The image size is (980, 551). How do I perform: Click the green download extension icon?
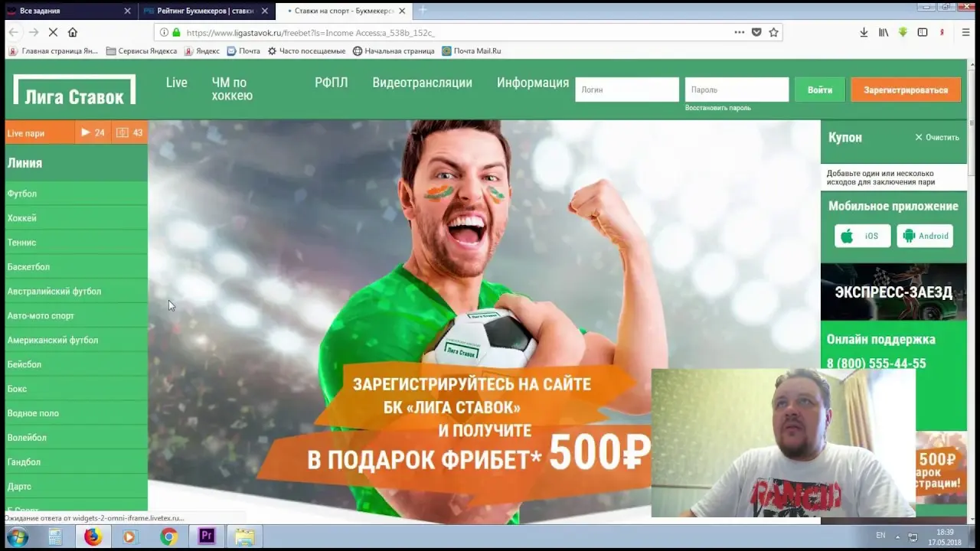click(903, 32)
